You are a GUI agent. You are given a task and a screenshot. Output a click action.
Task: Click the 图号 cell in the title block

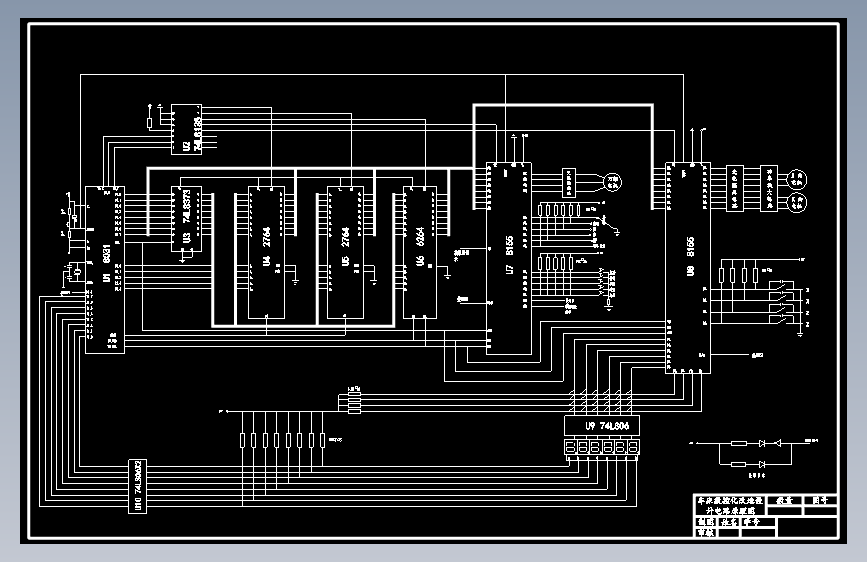click(x=820, y=501)
